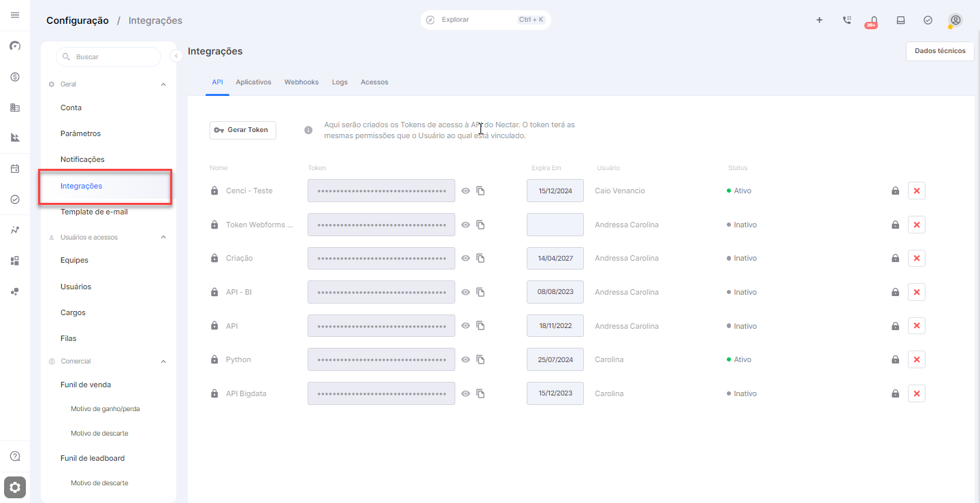
Task: Collapse the Usuários e acessos section
Action: tap(163, 238)
